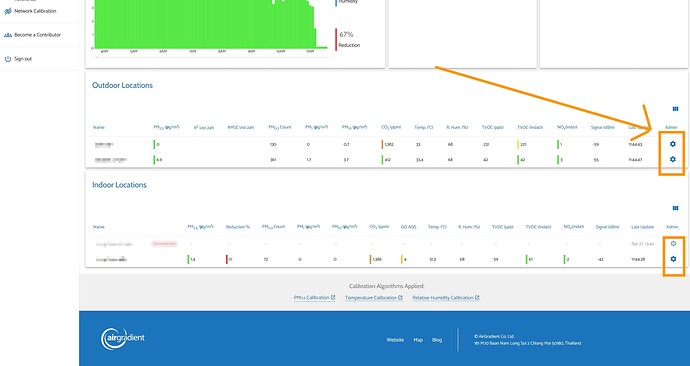Open the Temperature Calibration link

[374, 298]
